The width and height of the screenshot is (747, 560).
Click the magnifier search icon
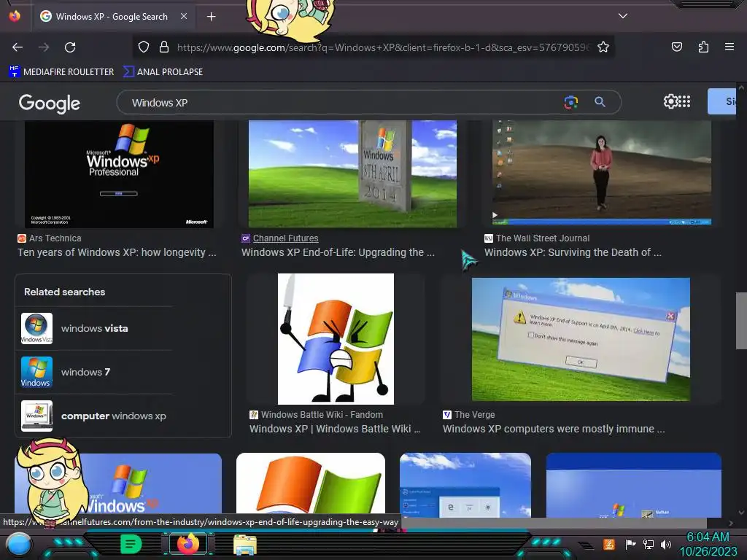point(600,102)
